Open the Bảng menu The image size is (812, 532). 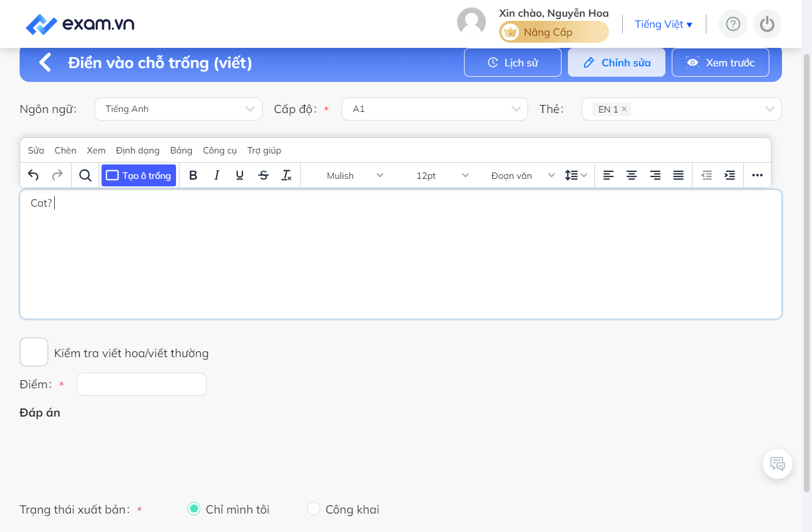tap(181, 151)
